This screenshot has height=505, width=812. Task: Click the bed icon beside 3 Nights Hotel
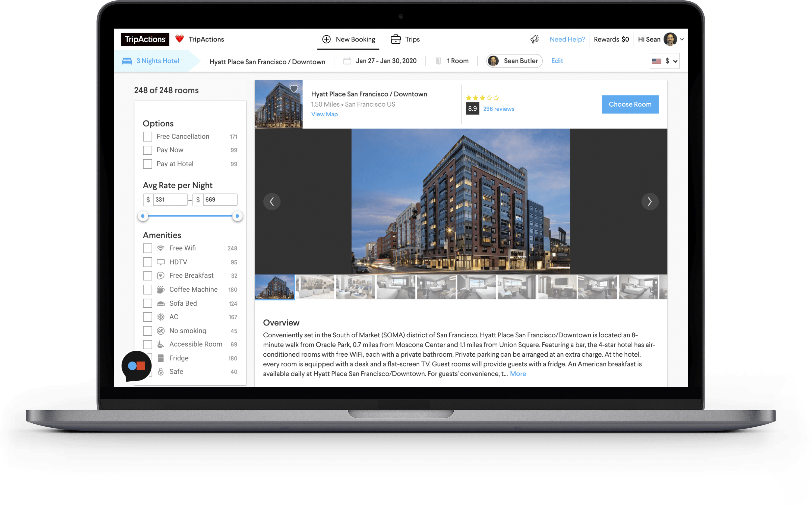click(127, 61)
